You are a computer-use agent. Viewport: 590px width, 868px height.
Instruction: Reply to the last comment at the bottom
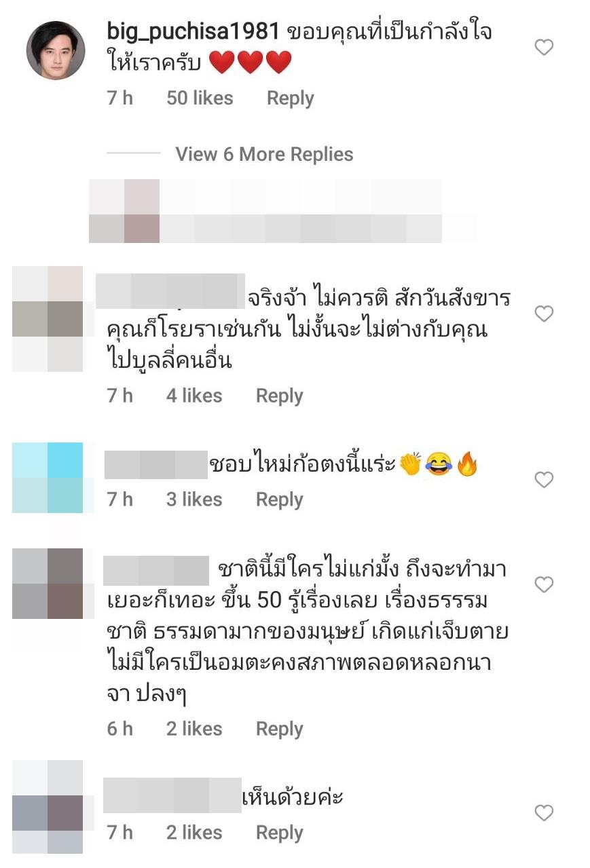click(279, 833)
